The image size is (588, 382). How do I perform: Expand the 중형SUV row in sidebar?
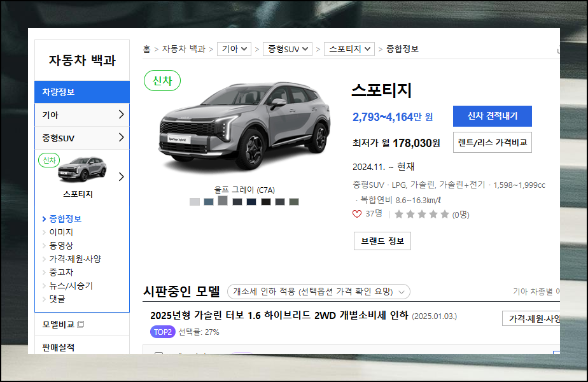(x=82, y=138)
